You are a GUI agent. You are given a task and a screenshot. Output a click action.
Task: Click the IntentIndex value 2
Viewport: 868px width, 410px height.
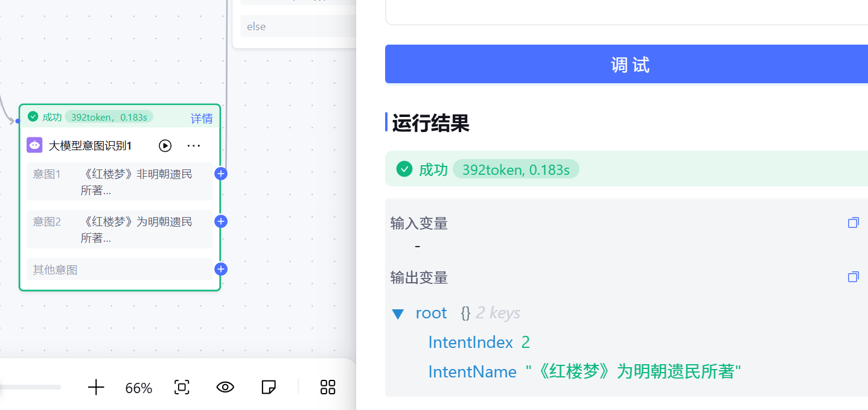(525, 342)
